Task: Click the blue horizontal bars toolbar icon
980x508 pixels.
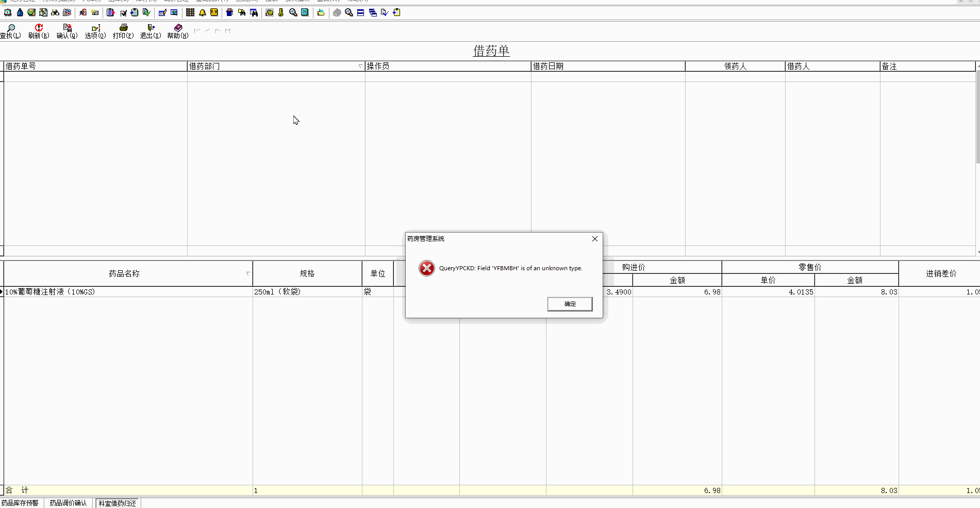Action: [360, 12]
